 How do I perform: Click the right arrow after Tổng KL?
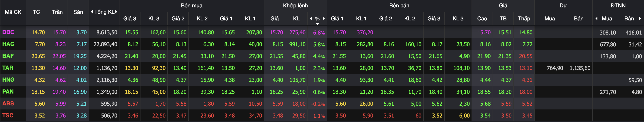[116, 12]
